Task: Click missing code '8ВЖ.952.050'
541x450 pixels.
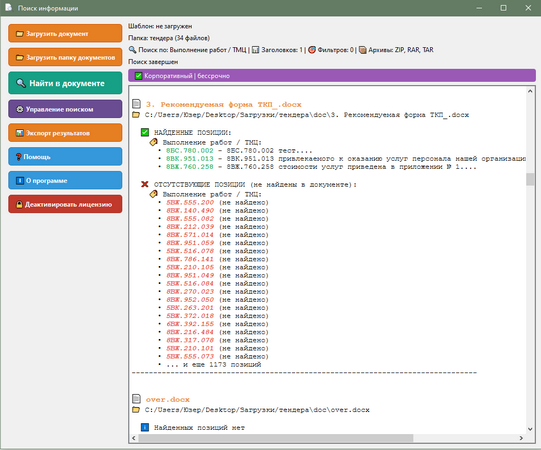Action: click(x=190, y=300)
